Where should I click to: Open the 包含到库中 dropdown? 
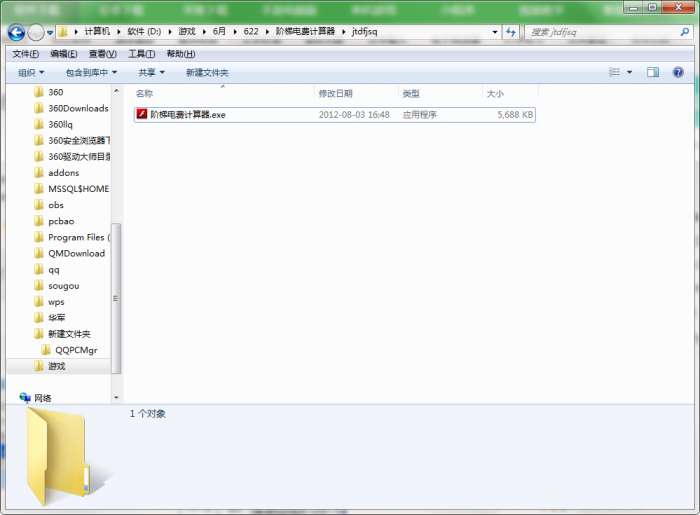tap(91, 72)
